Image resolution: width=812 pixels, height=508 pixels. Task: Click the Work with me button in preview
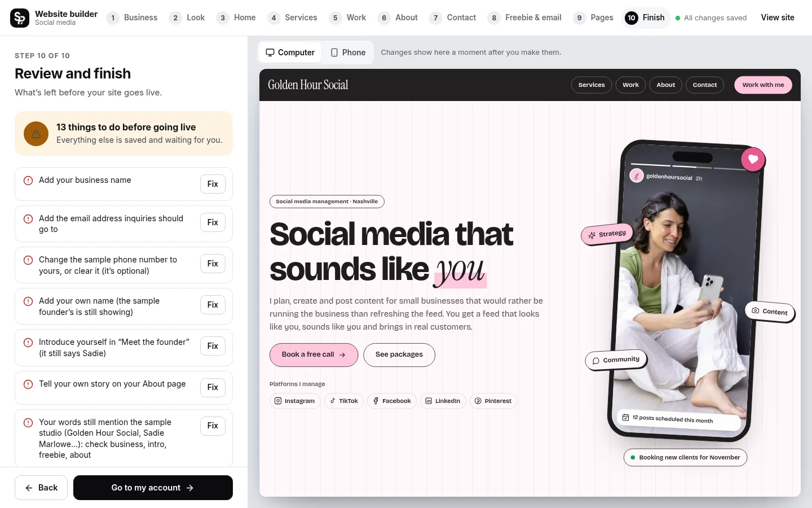tap(763, 85)
